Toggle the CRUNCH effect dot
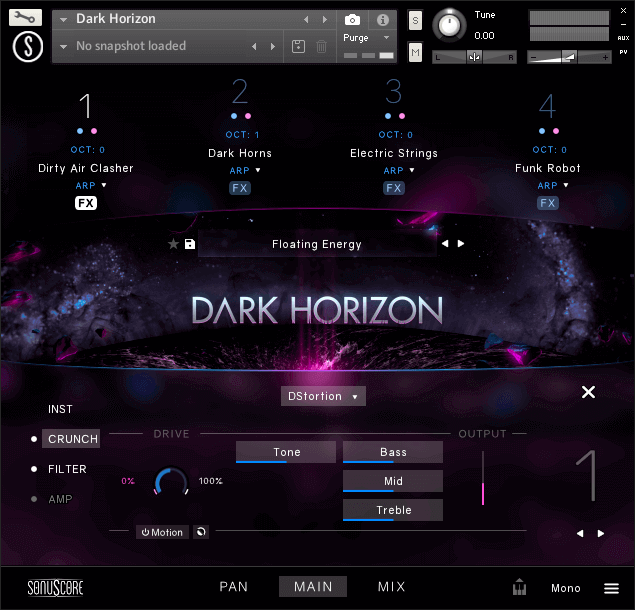635x610 pixels. coord(34,439)
